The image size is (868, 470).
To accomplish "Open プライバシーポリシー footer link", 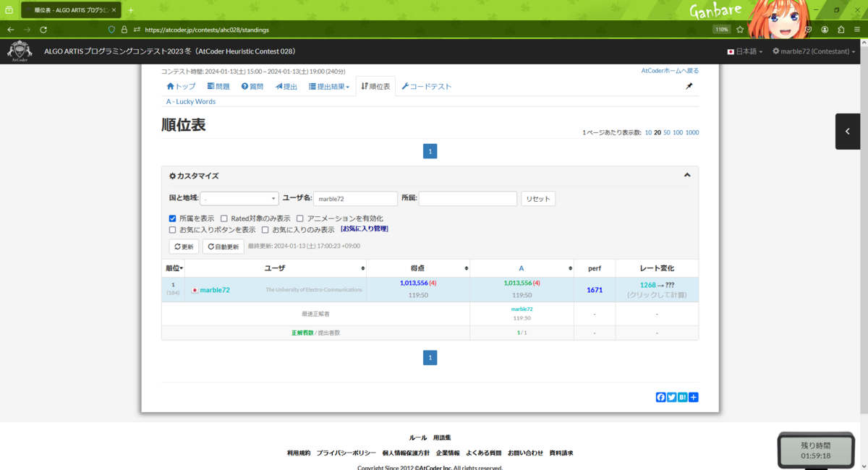I will tap(346, 453).
